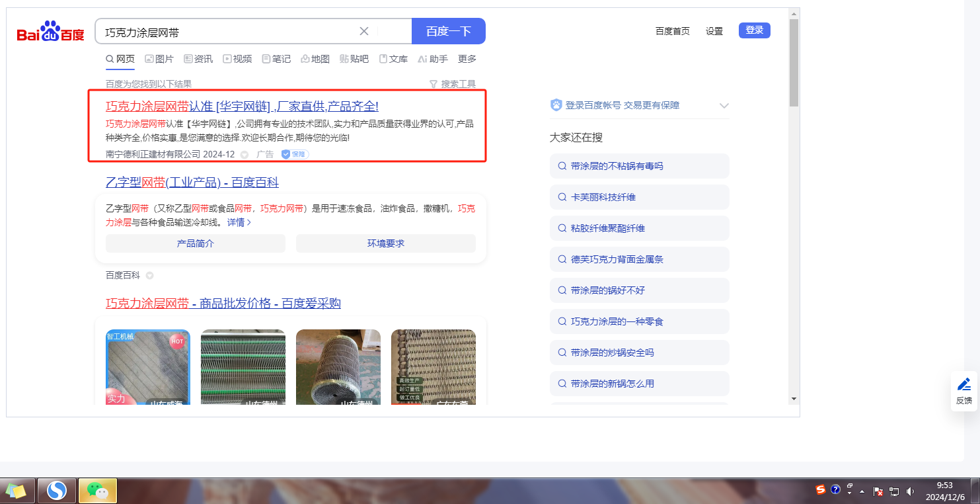Open the 百度爱采购 wholesale price result
Screen dimensions: 980x504
tap(223, 304)
